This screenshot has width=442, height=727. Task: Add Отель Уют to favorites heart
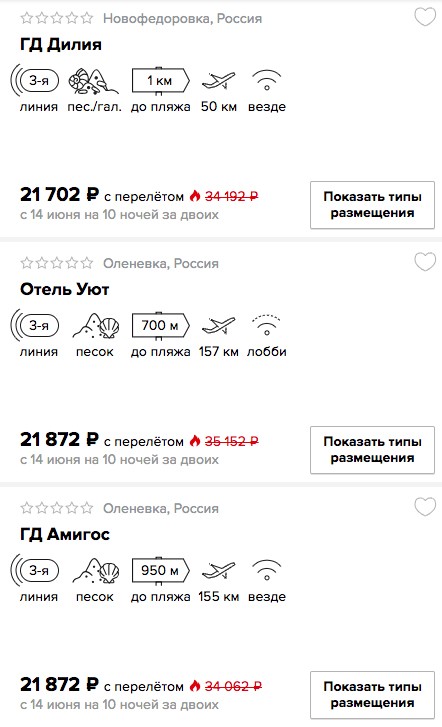point(425,262)
